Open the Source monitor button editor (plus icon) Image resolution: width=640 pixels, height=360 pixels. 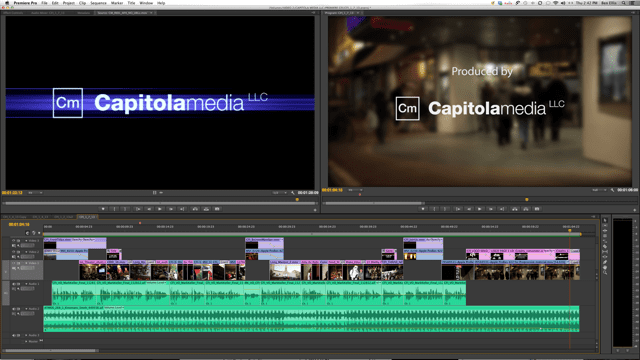click(x=315, y=210)
